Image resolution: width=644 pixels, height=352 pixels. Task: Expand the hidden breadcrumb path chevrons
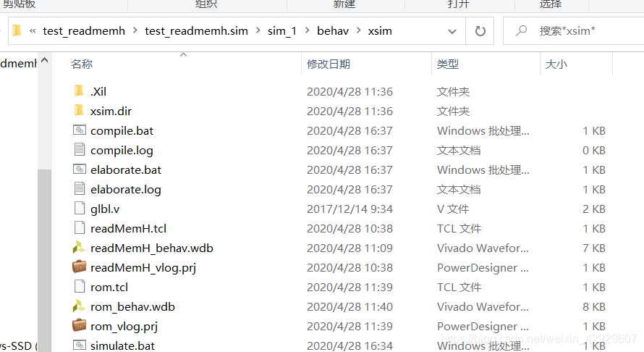point(33,31)
